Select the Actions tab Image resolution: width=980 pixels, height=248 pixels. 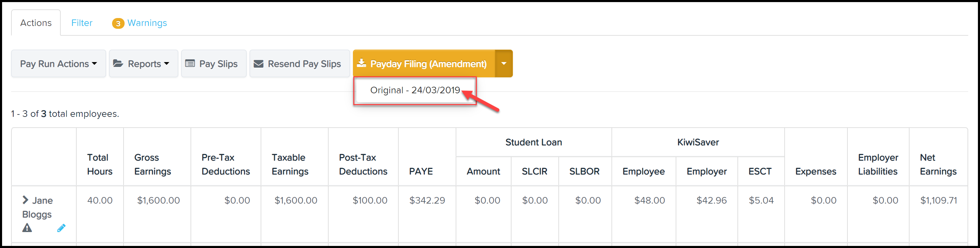pos(36,23)
